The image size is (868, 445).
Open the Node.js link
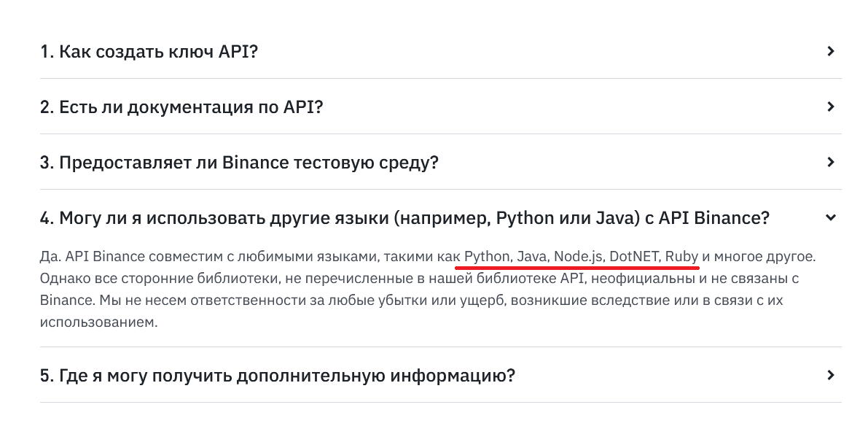click(x=578, y=257)
